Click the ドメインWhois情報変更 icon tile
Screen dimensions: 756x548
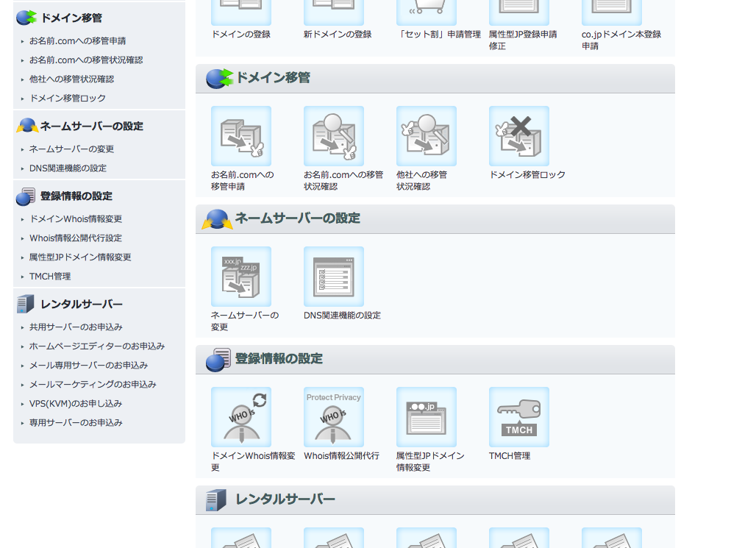click(241, 417)
